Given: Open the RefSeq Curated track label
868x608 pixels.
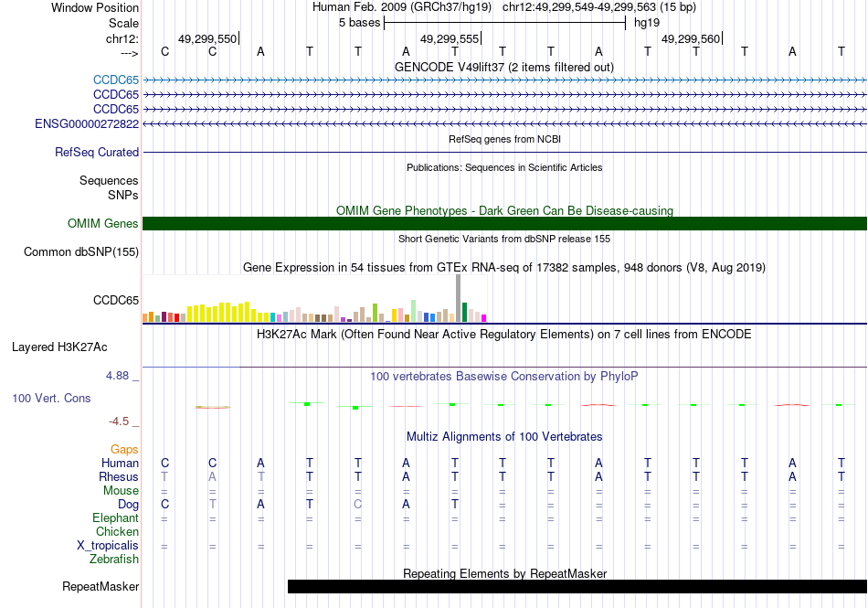Looking at the screenshot, I should [x=96, y=152].
